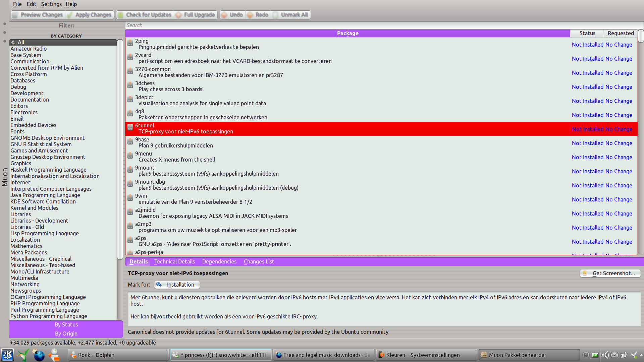Start a Full Upgrade from toolbar
The image size is (644, 362).
(196, 15)
